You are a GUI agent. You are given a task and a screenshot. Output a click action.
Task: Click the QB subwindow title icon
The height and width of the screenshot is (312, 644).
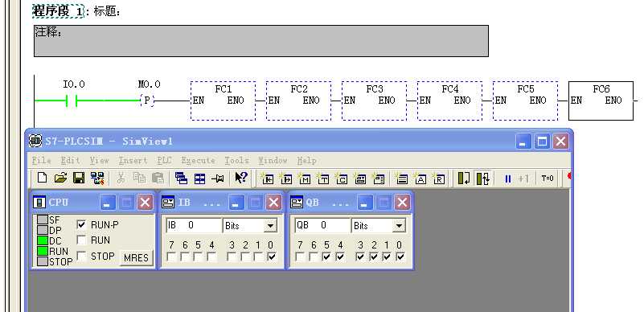coord(297,202)
